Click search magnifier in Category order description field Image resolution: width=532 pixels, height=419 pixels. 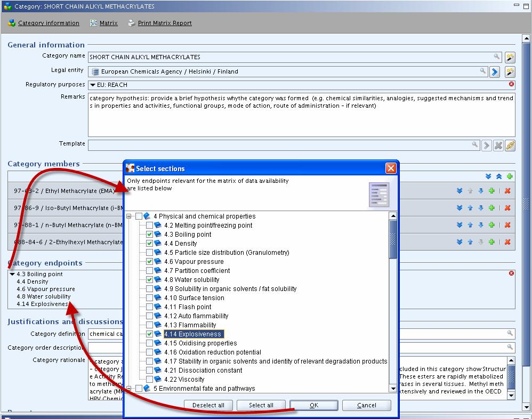(x=510, y=347)
